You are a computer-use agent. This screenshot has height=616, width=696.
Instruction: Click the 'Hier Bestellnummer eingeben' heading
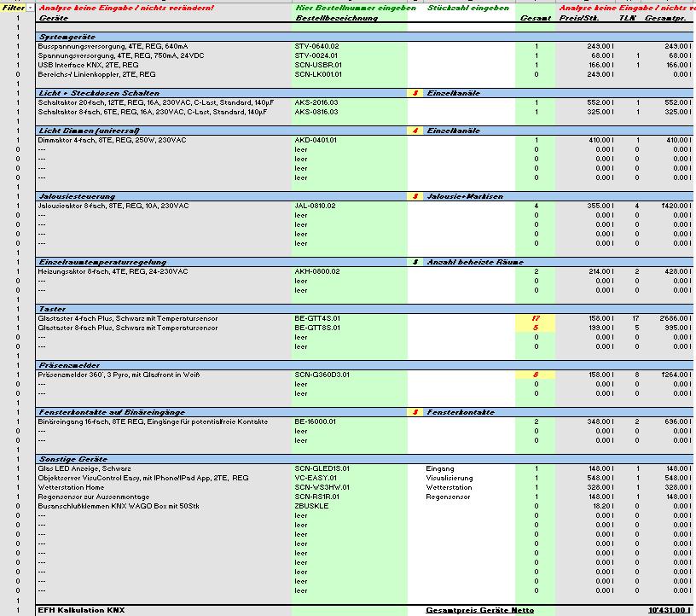(x=356, y=8)
